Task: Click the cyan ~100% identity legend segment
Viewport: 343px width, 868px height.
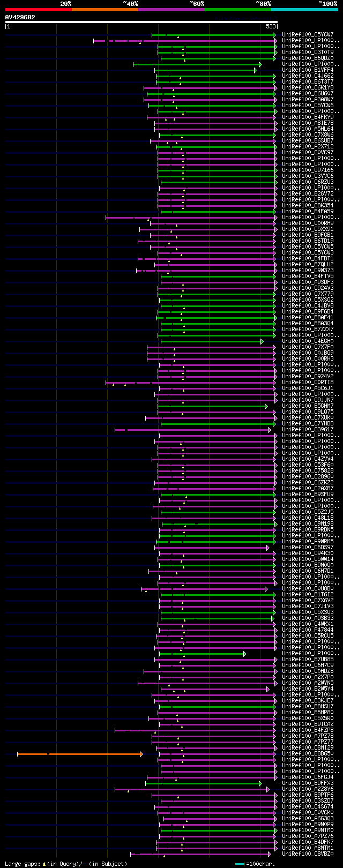Action: (304, 10)
